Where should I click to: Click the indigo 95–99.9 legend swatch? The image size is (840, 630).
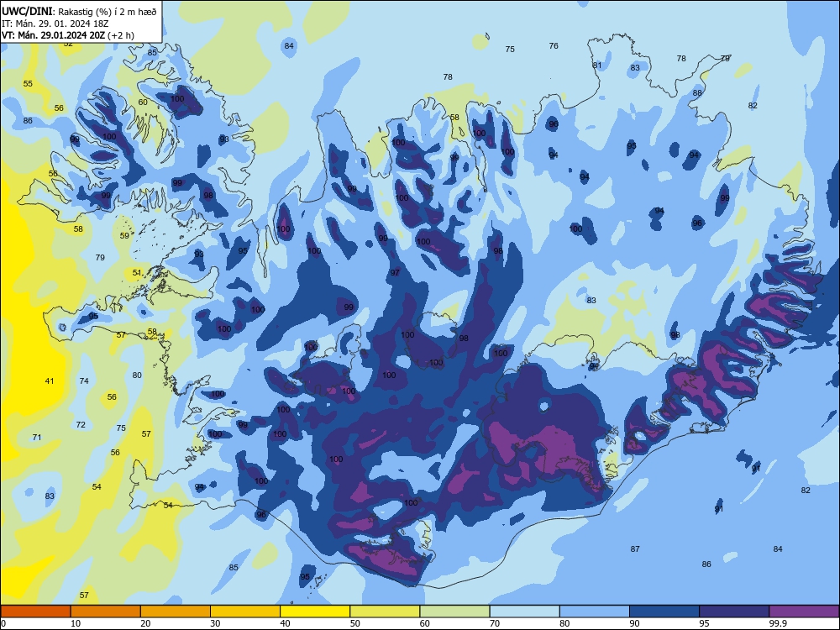point(734,612)
